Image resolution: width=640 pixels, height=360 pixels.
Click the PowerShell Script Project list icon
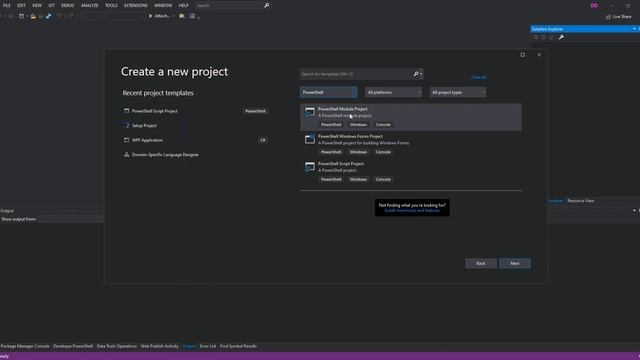point(310,167)
